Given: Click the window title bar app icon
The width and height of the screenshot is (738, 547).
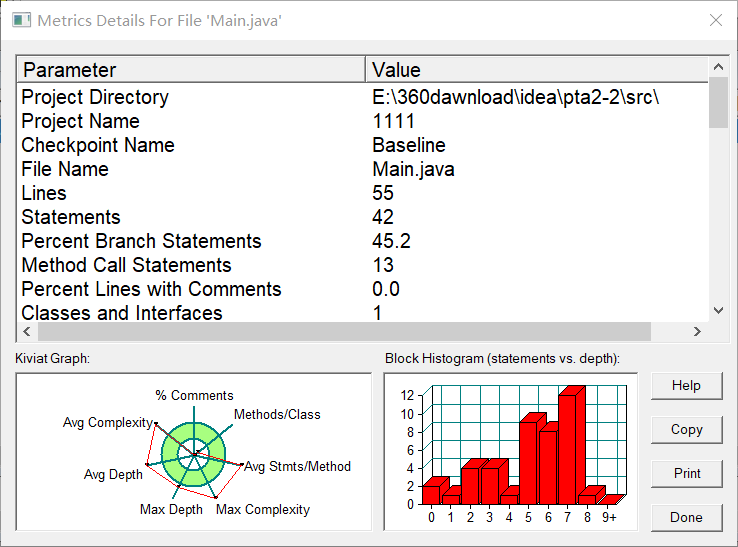Looking at the screenshot, I should [21, 20].
